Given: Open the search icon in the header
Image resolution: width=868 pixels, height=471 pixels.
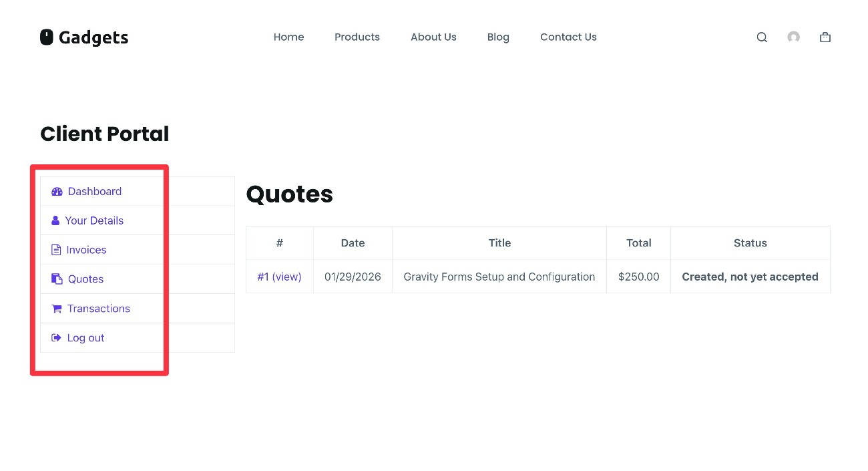Looking at the screenshot, I should click(762, 37).
